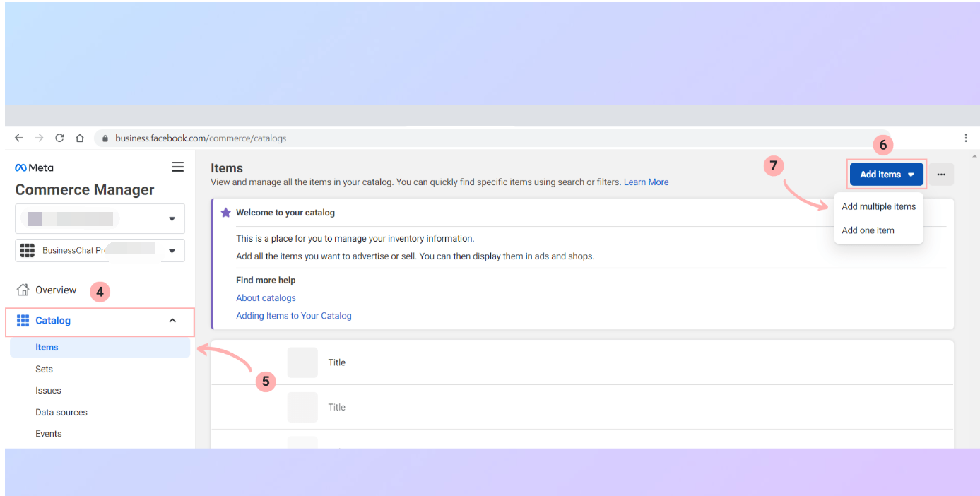Open the browser three-dot menu
The image size is (980, 496).
tap(965, 138)
